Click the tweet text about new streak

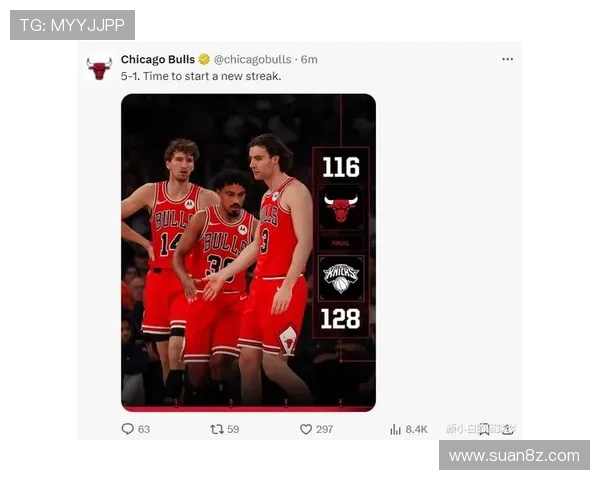(201, 76)
